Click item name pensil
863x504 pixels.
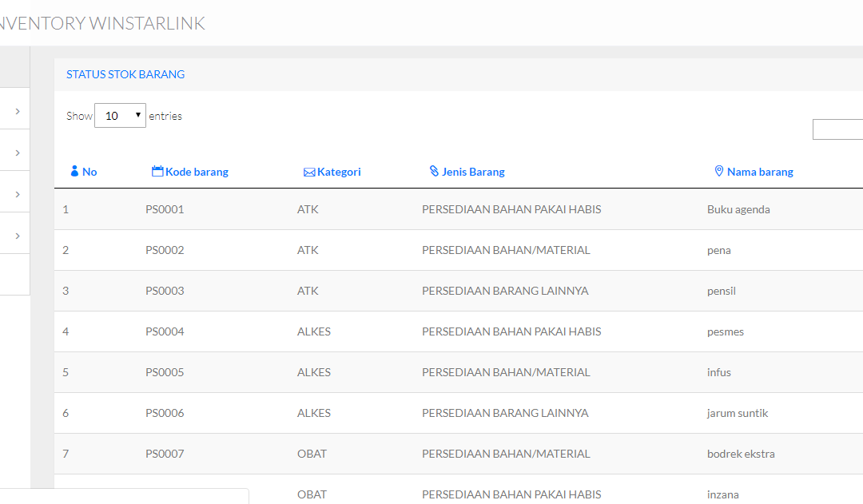[x=721, y=291]
